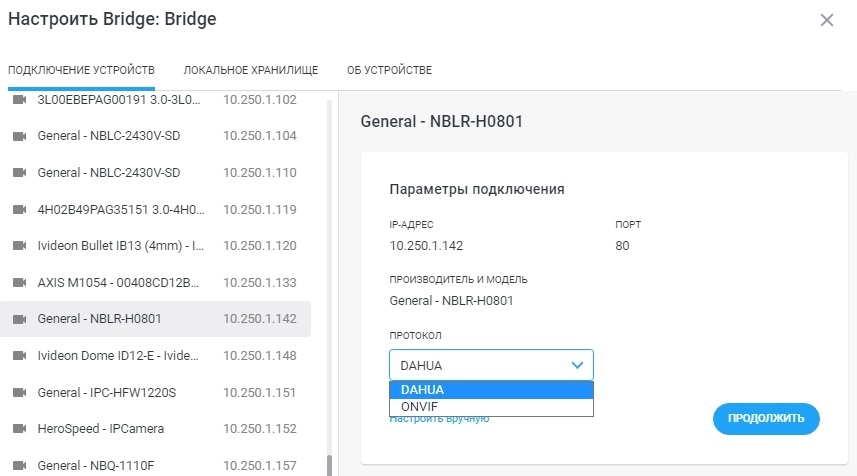Click the IP-адрес value 10.250.1.142 in parameters

[426, 246]
